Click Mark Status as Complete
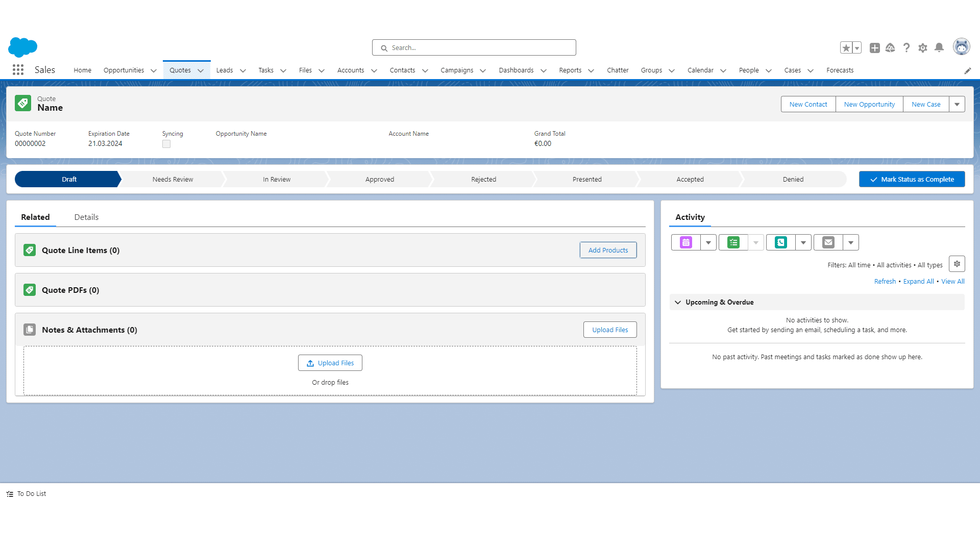The image size is (980, 551). tap(912, 179)
